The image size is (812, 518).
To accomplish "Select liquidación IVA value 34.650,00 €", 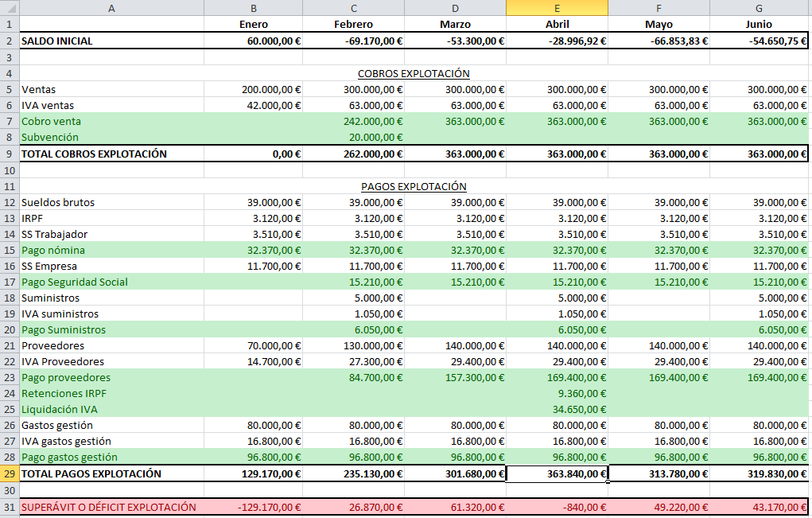I will coord(558,409).
